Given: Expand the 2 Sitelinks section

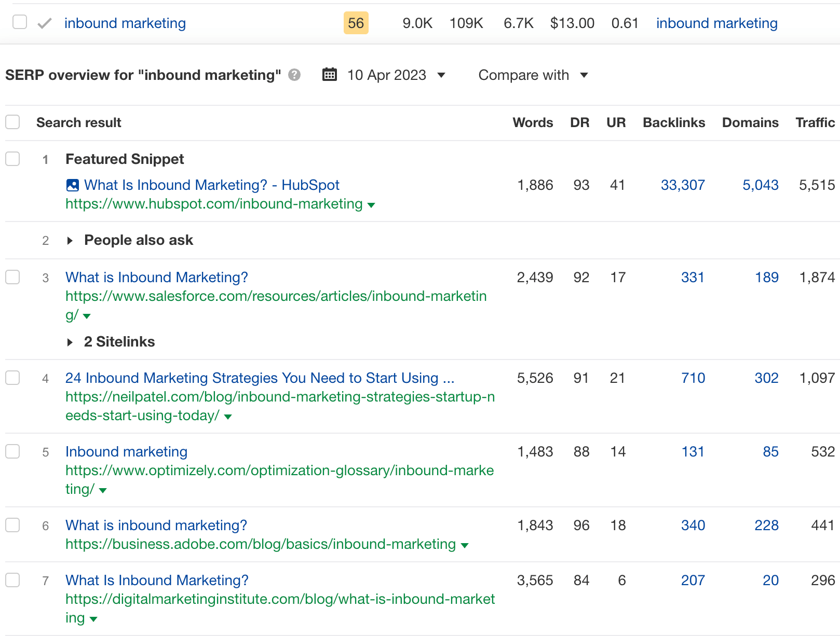Looking at the screenshot, I should coord(71,341).
